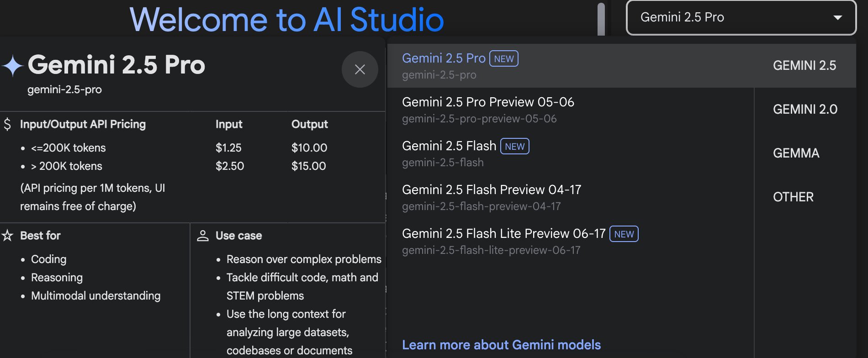Viewport: 868px width, 358px height.
Task: Click the dropdown arrow in model selector
Action: click(838, 17)
